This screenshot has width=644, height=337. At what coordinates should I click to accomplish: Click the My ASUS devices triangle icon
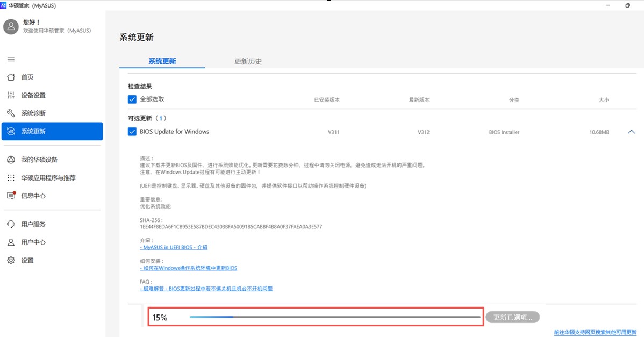[11, 160]
